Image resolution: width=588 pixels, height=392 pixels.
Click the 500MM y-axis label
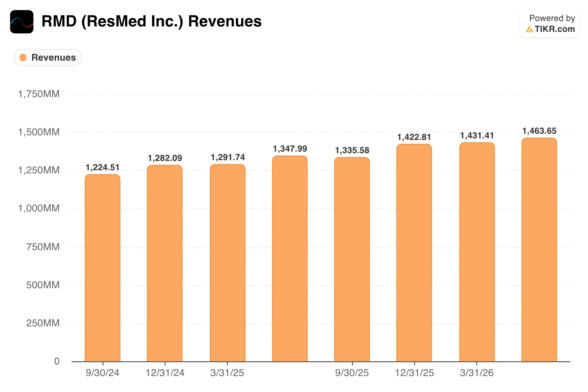coord(43,285)
